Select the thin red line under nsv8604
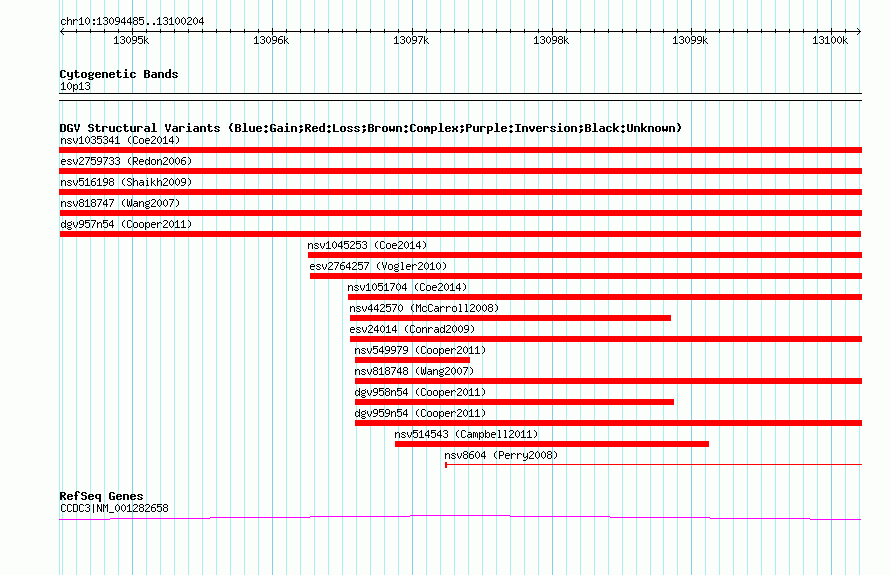The height and width of the screenshot is (575, 890). tap(653, 465)
